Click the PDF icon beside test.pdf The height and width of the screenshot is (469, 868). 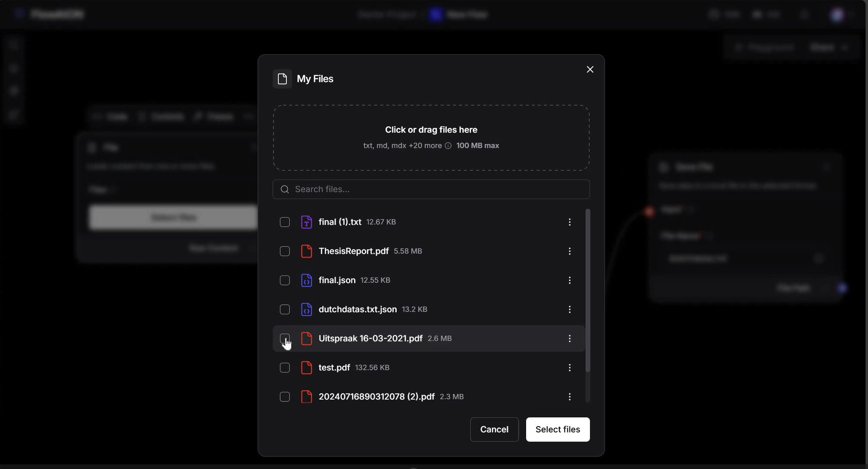307,367
